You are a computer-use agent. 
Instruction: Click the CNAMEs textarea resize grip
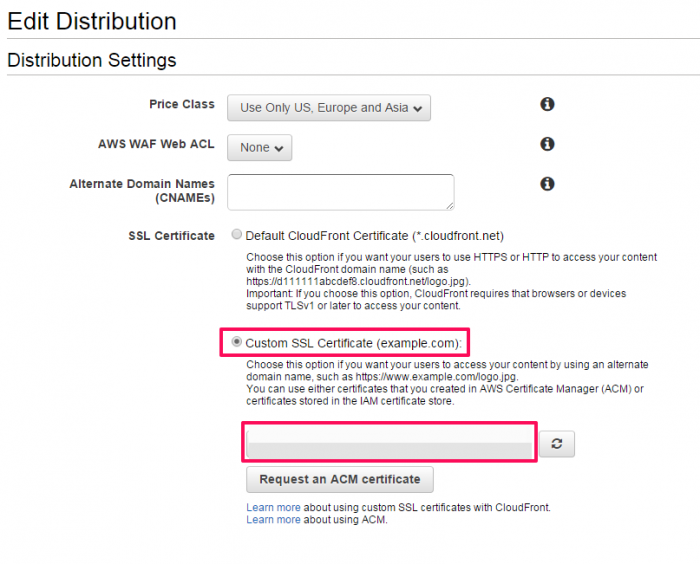point(450,205)
